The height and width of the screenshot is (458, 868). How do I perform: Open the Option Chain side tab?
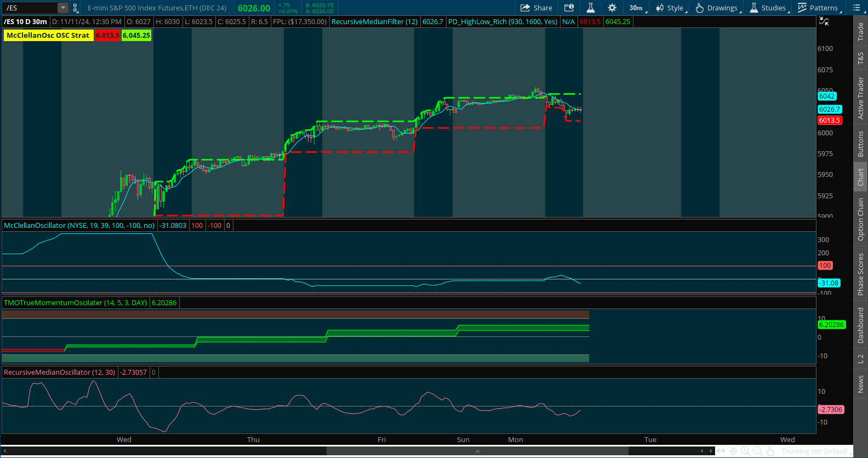pos(860,219)
